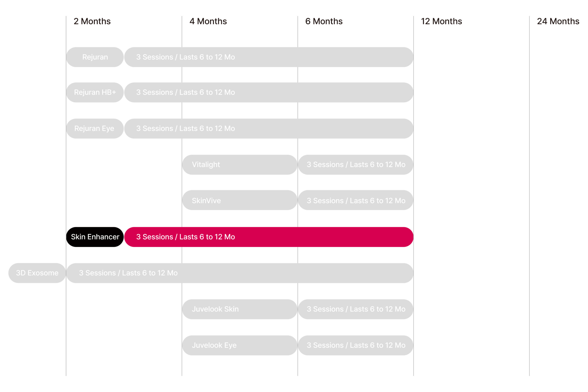Select the Juvelook Eye pill
588x392 pixels.
240,345
